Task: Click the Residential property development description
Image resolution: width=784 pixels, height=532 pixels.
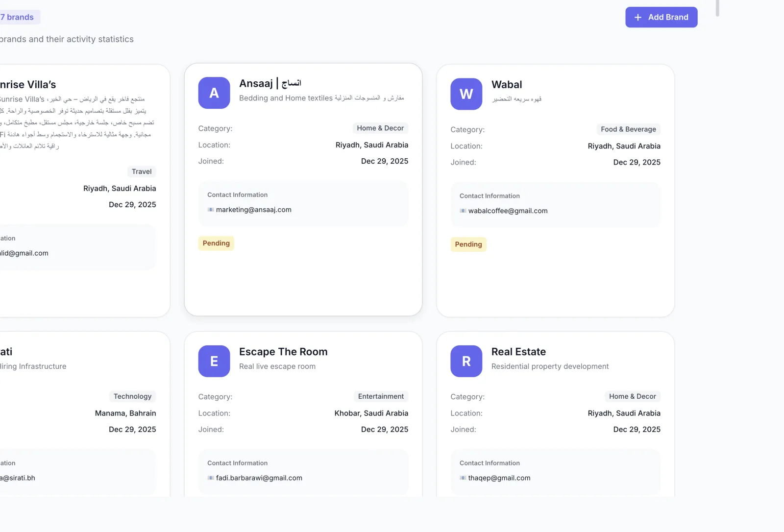Action: pos(550,366)
